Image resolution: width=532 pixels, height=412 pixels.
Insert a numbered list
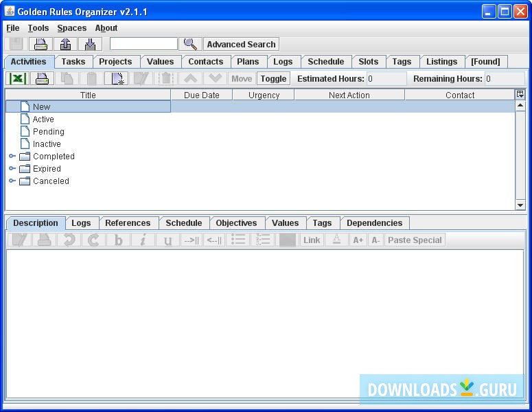[x=263, y=240]
